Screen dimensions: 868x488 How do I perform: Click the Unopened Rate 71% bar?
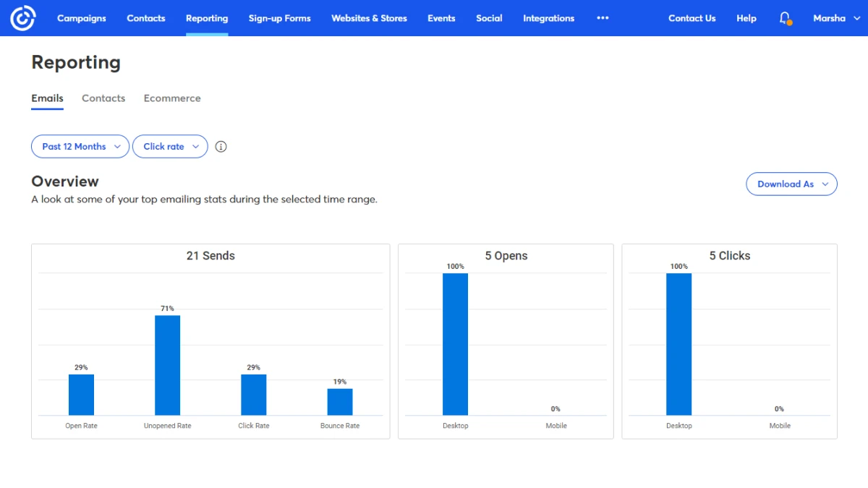pyautogui.click(x=167, y=365)
